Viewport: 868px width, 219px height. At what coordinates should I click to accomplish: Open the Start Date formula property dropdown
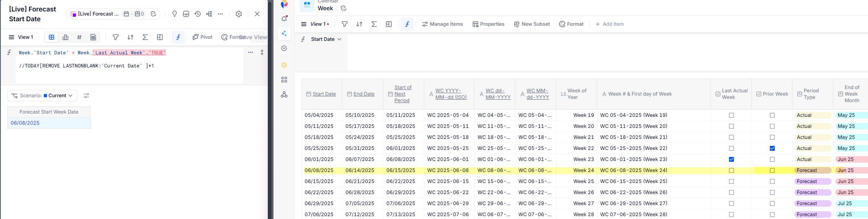tap(326, 39)
